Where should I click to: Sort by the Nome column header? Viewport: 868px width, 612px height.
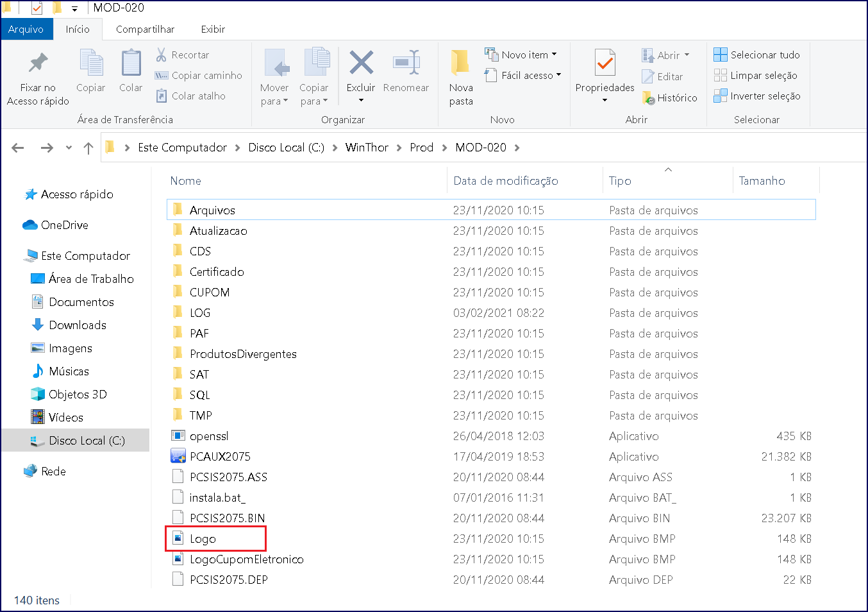[x=185, y=181]
